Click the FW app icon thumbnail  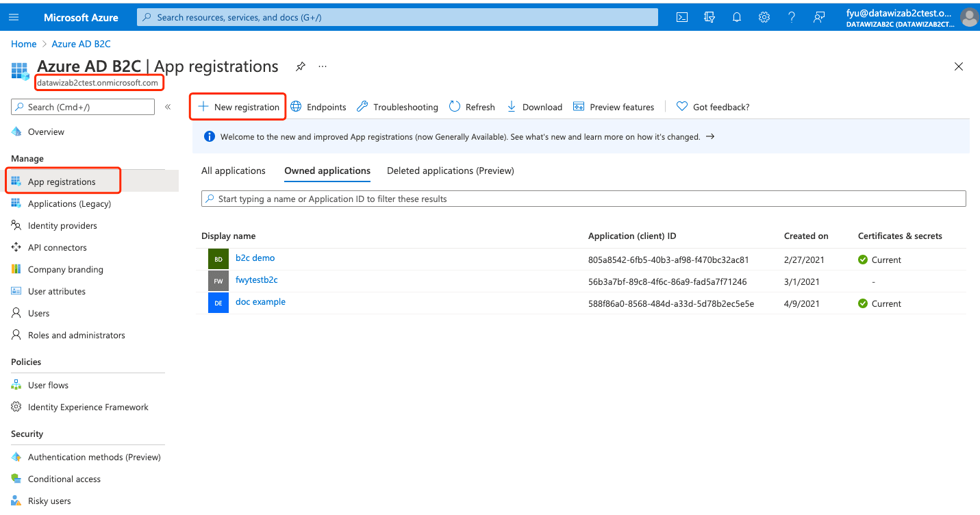218,281
